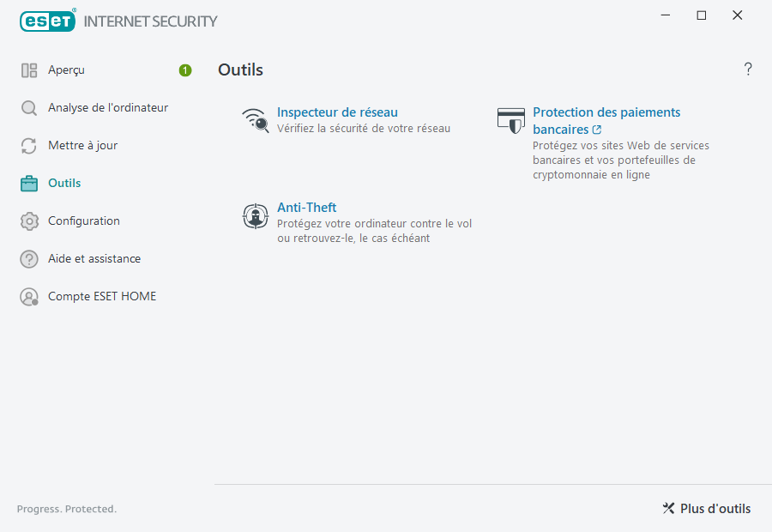This screenshot has height=532, width=772.
Task: Open the Protection des paiements bancaires link
Action: (x=606, y=112)
